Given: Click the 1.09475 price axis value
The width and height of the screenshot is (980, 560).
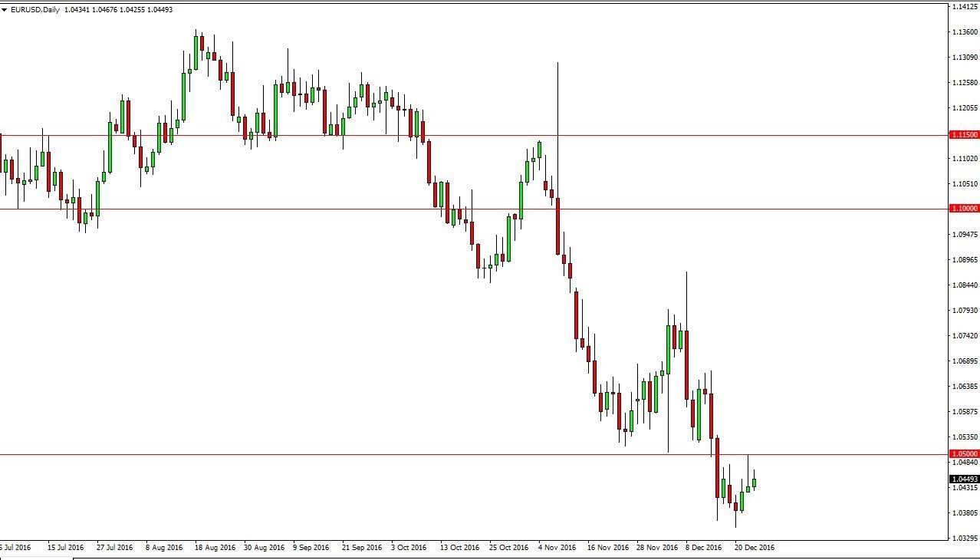Looking at the screenshot, I should tap(964, 235).
